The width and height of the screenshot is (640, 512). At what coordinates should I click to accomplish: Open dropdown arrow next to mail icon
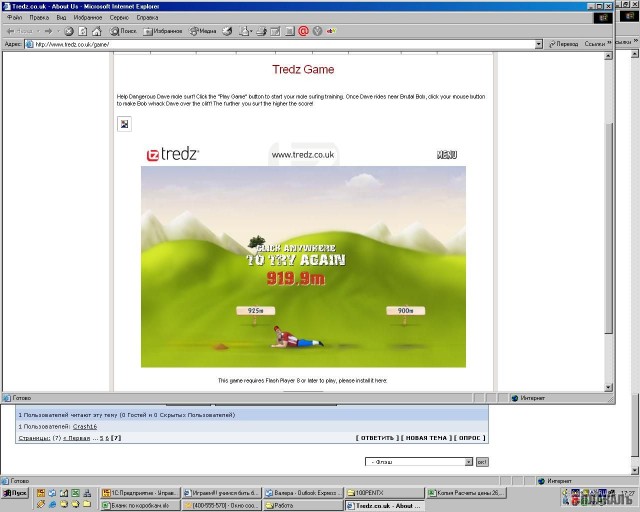pyautogui.click(x=251, y=31)
